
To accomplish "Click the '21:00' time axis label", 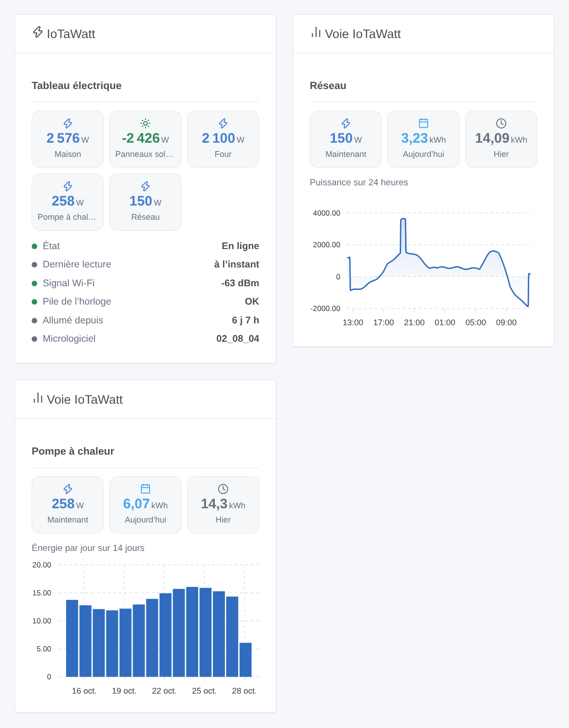I will pyautogui.click(x=414, y=322).
